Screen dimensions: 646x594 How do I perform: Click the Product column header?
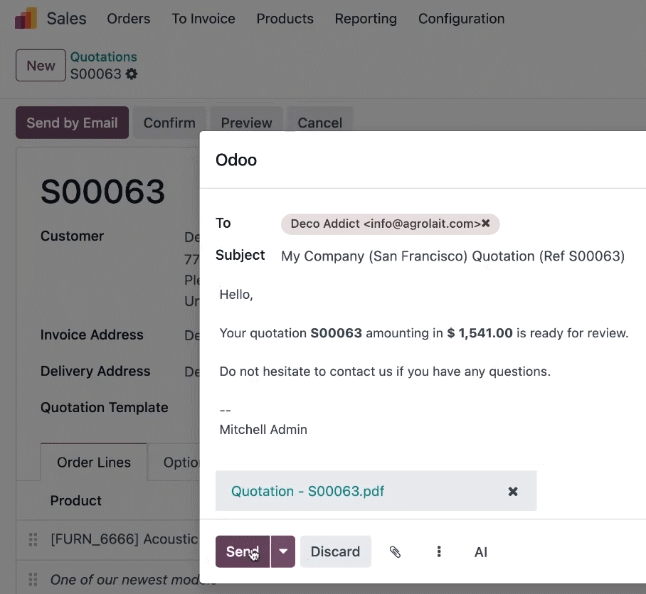tap(76, 500)
